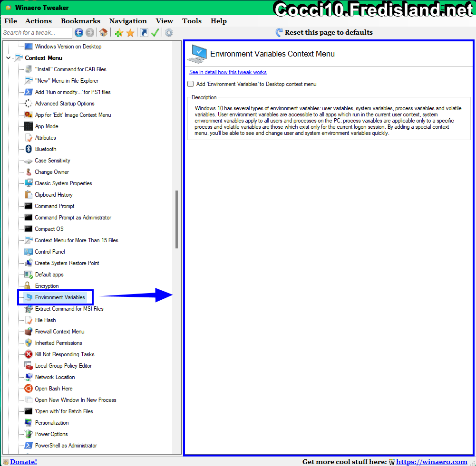
Task: Click the Advanced Startup Options spinner icon
Action: (x=29, y=104)
